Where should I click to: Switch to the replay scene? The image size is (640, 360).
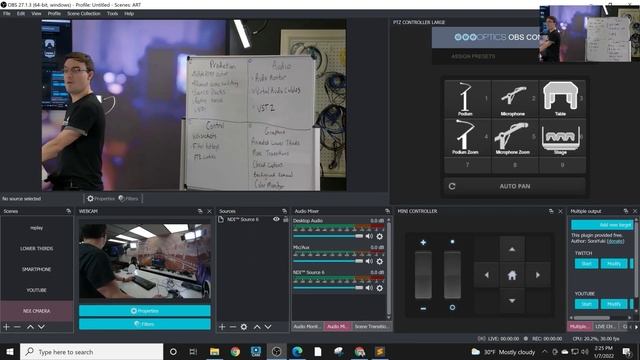coord(37,228)
